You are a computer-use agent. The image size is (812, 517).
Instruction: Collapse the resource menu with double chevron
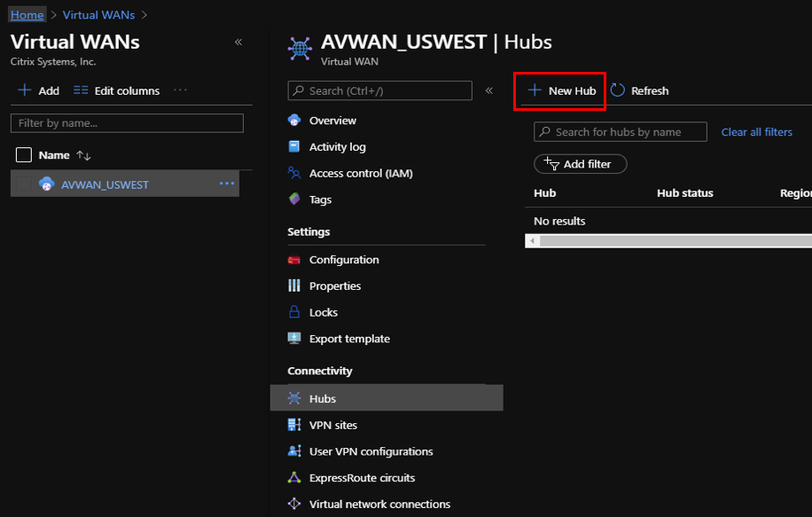coord(488,90)
